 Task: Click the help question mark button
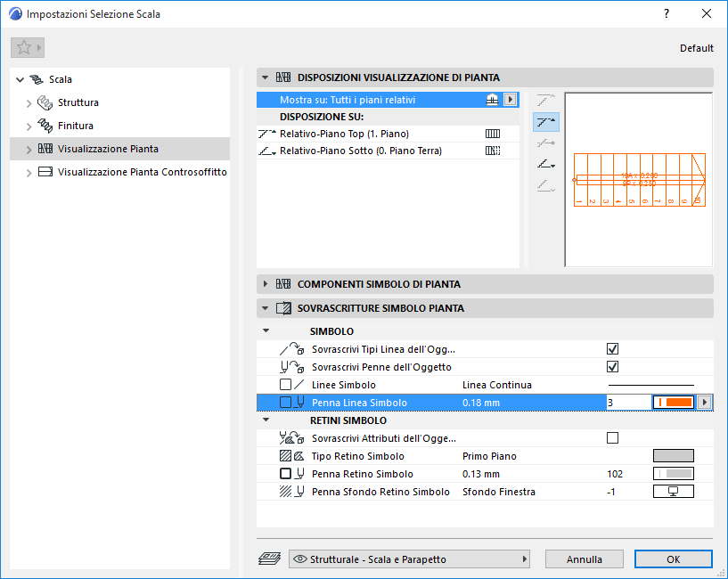[667, 14]
